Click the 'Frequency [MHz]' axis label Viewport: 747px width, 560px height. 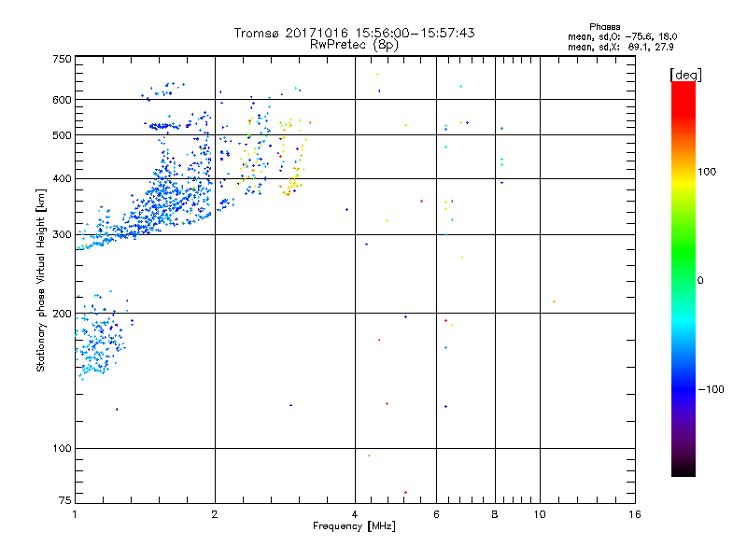click(354, 526)
